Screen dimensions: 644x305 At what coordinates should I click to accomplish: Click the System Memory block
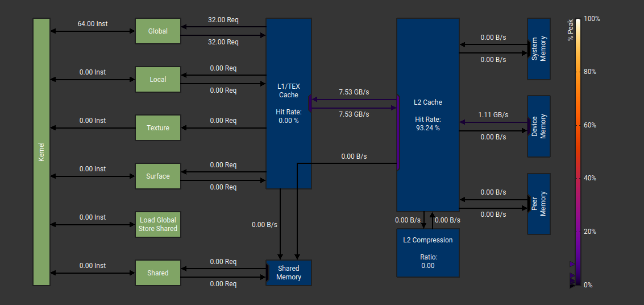coord(539,49)
